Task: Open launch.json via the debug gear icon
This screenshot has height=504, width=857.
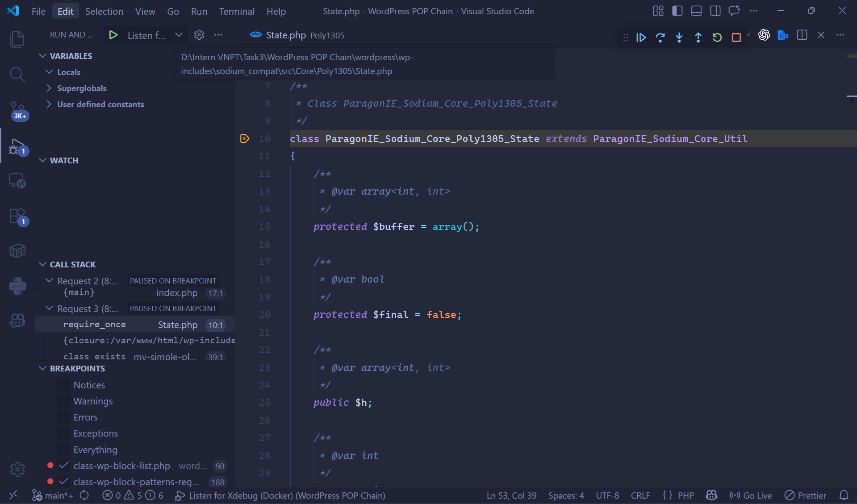Action: 199,35
